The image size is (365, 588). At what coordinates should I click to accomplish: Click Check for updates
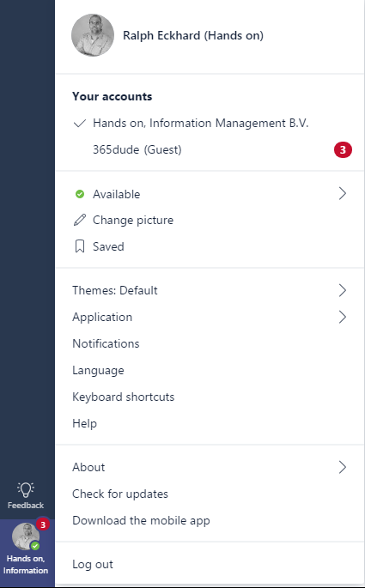(x=120, y=494)
